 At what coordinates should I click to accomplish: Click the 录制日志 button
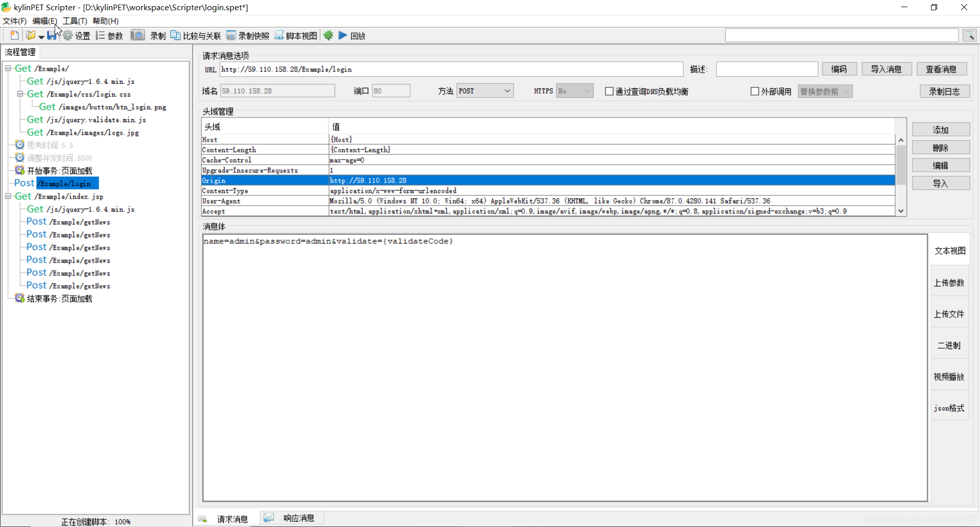click(945, 91)
